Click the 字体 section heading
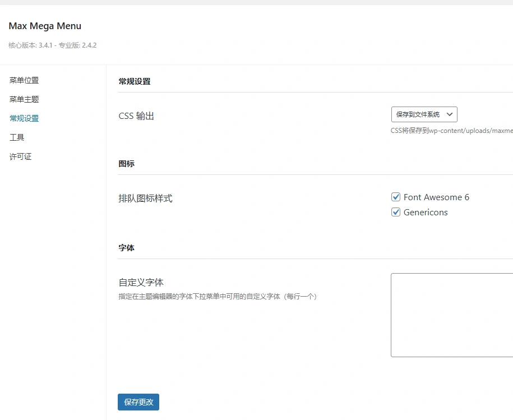Screen dimensions: 513x420 (x=126, y=247)
